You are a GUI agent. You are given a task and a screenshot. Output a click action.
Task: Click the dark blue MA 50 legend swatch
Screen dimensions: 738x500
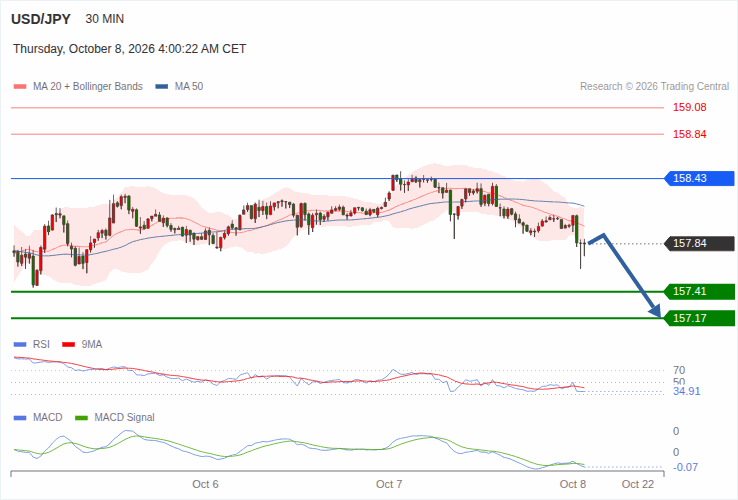coord(162,87)
